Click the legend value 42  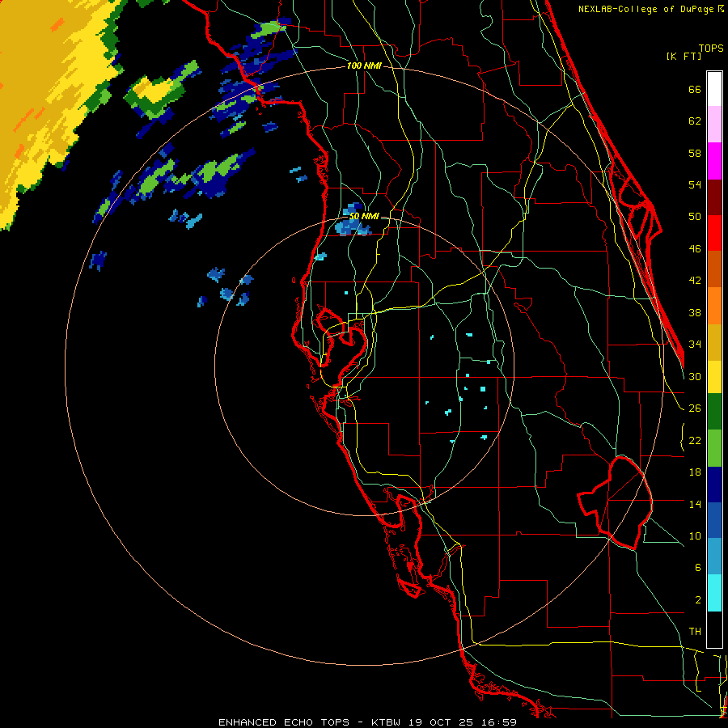pyautogui.click(x=695, y=281)
